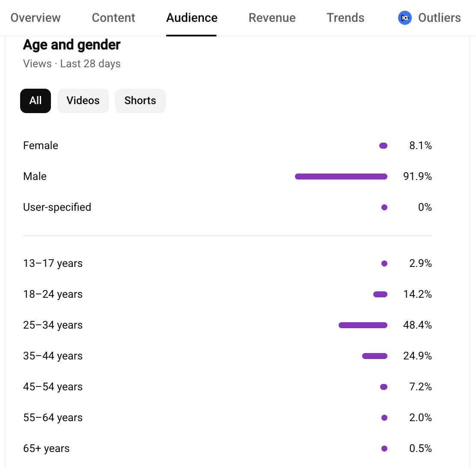Click the 25–34 years bar

coord(363,325)
